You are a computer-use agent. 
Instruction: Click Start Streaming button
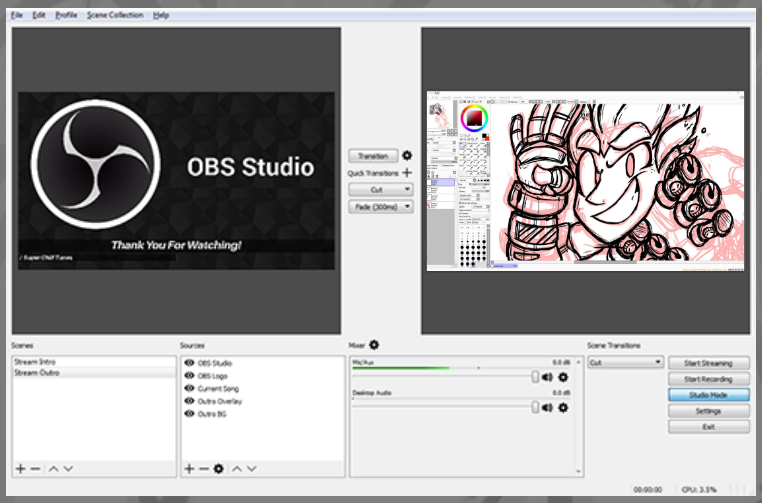[x=709, y=363]
